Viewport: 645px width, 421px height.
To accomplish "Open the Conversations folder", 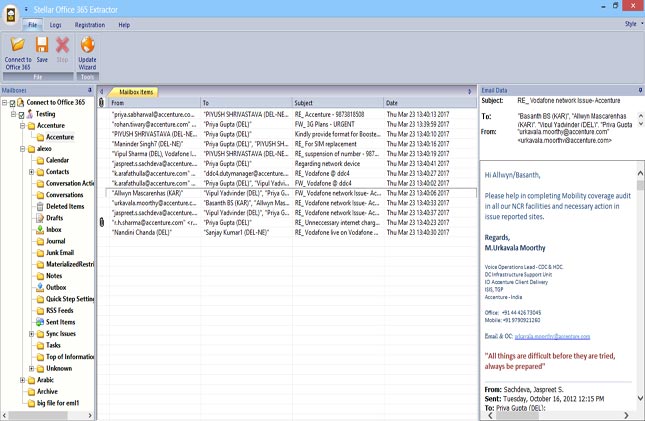I will [65, 195].
